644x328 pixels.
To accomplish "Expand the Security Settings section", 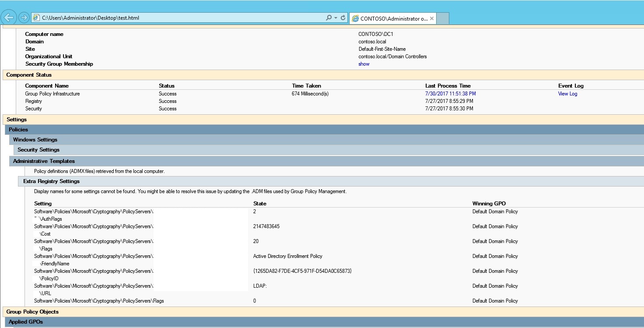I will click(x=329, y=150).
